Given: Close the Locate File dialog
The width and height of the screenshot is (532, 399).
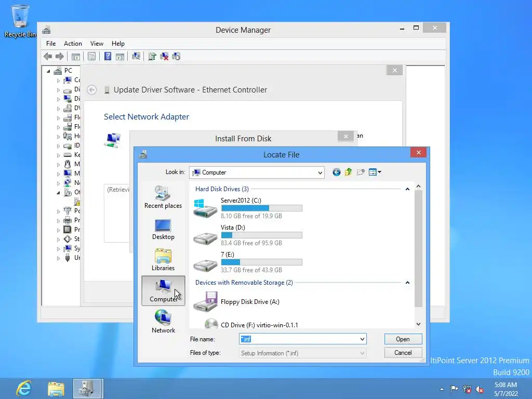Looking at the screenshot, I should (418, 153).
